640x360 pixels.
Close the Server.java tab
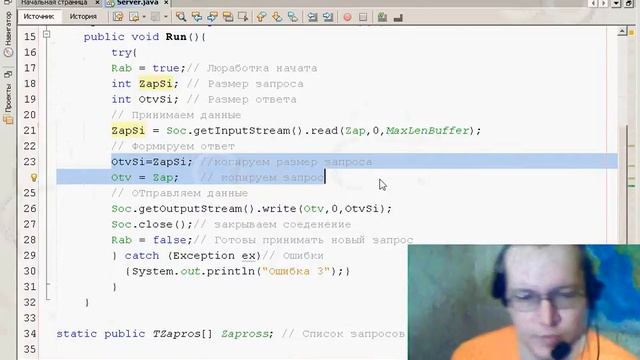[x=166, y=2]
